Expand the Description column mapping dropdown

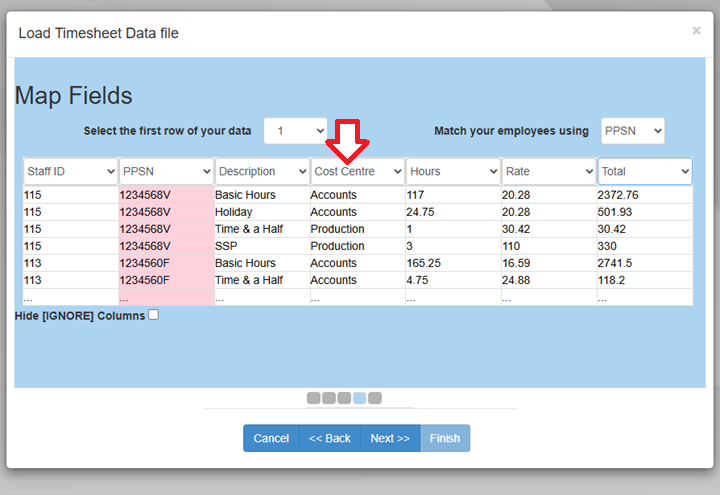pyautogui.click(x=262, y=171)
